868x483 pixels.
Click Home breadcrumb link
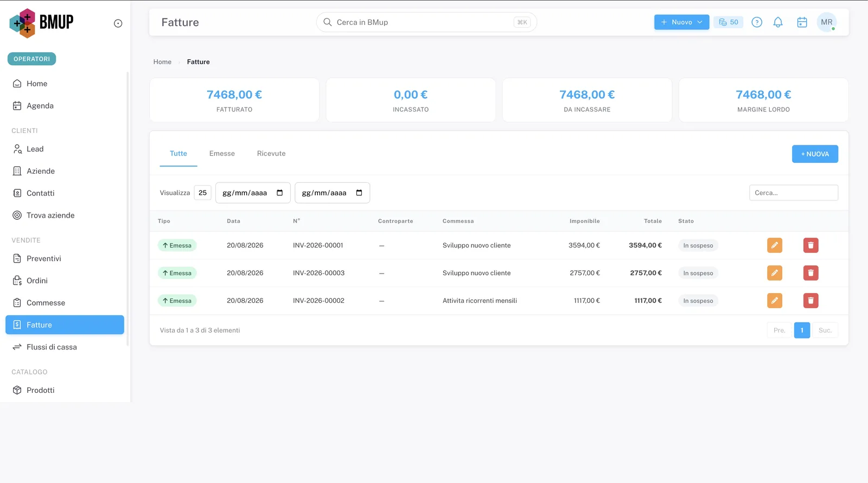point(162,62)
